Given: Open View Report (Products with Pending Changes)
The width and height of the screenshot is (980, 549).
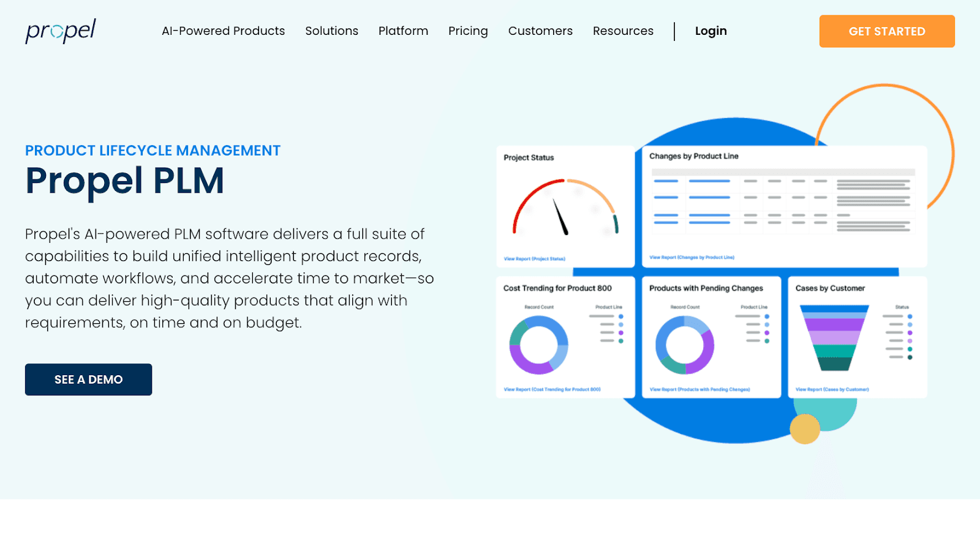Looking at the screenshot, I should pyautogui.click(x=699, y=389).
